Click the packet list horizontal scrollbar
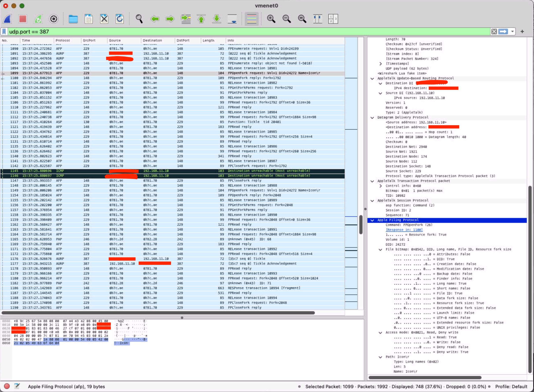The image size is (534, 392). 158,313
